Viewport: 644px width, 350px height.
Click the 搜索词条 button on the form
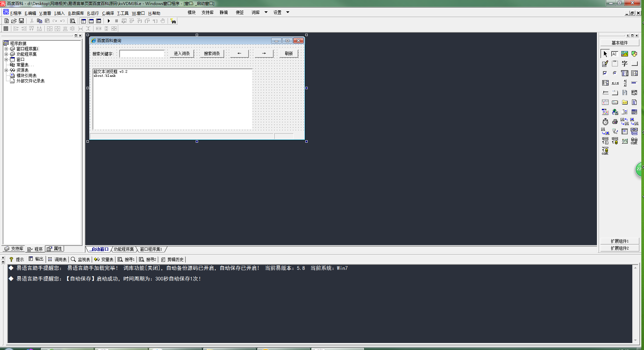212,53
